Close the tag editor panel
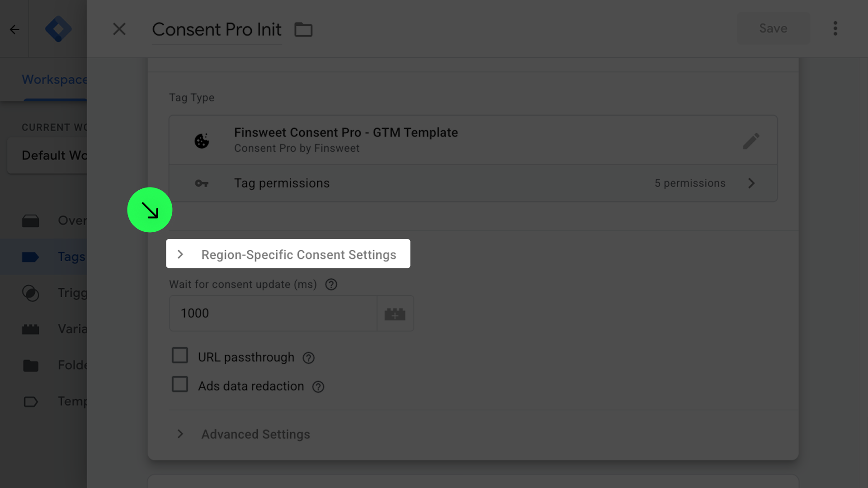 [x=119, y=29]
